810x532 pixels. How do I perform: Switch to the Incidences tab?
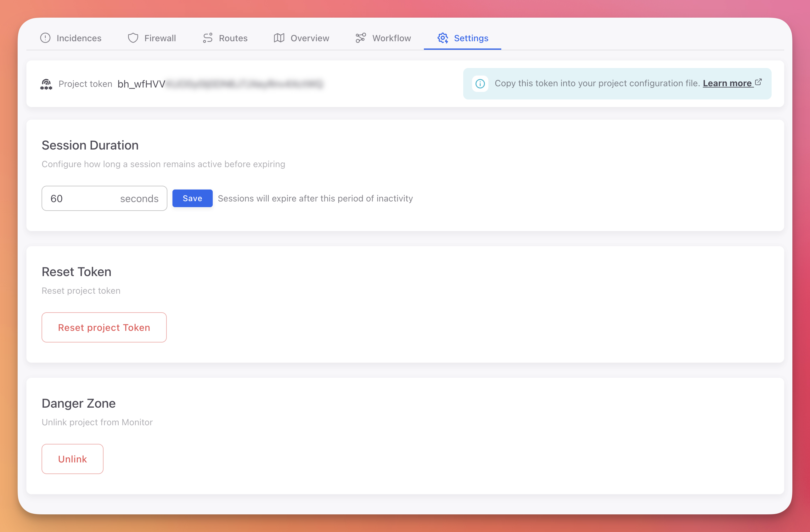(x=79, y=38)
